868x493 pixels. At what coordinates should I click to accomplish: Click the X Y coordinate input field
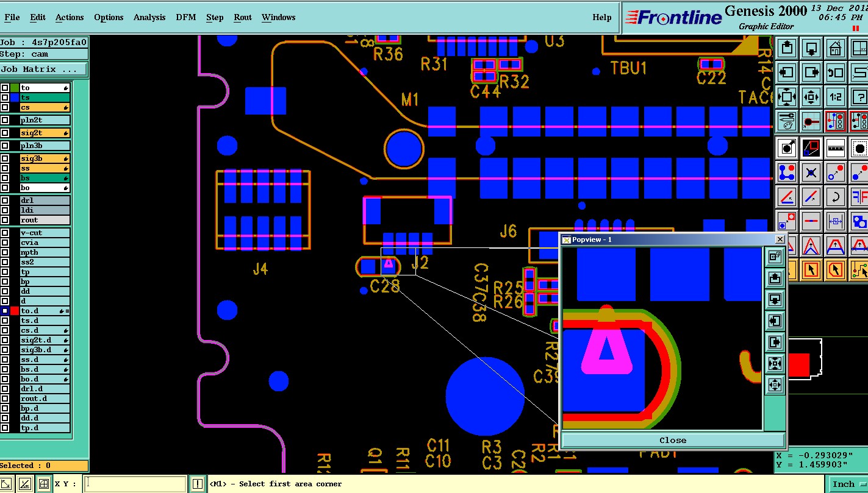click(135, 484)
